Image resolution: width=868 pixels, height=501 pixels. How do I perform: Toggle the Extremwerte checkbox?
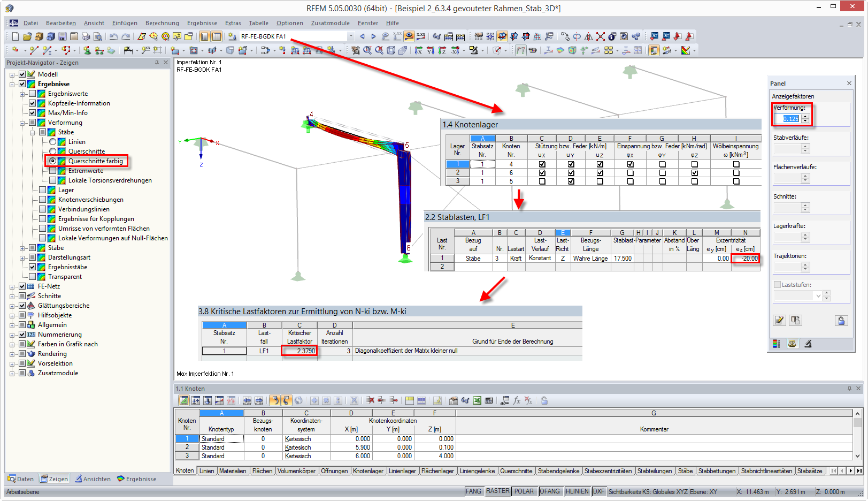(x=52, y=171)
